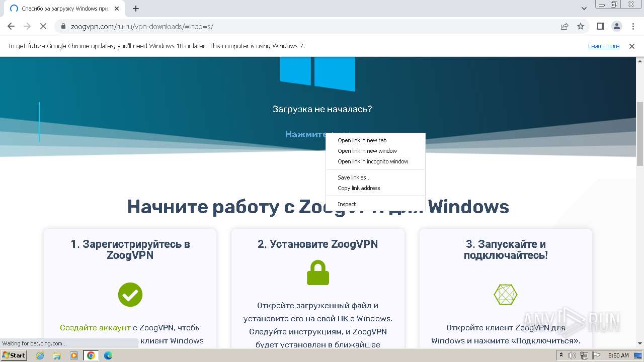Click the browser back arrow
Viewport: 644px width, 362px height.
(11, 26)
